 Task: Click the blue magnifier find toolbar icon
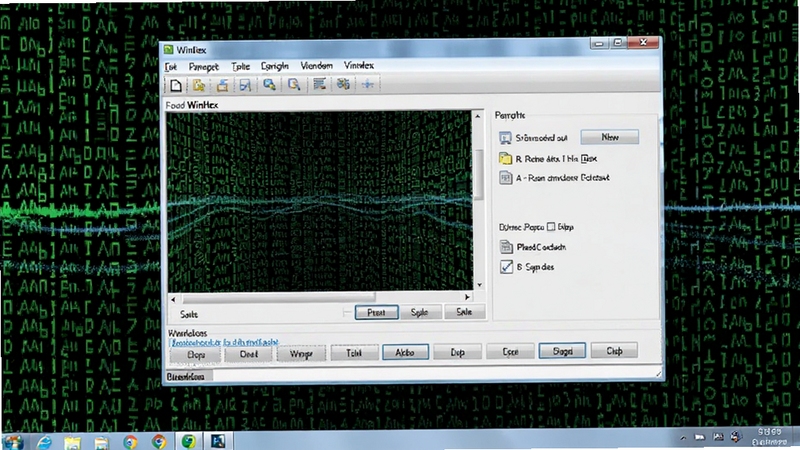tap(269, 85)
